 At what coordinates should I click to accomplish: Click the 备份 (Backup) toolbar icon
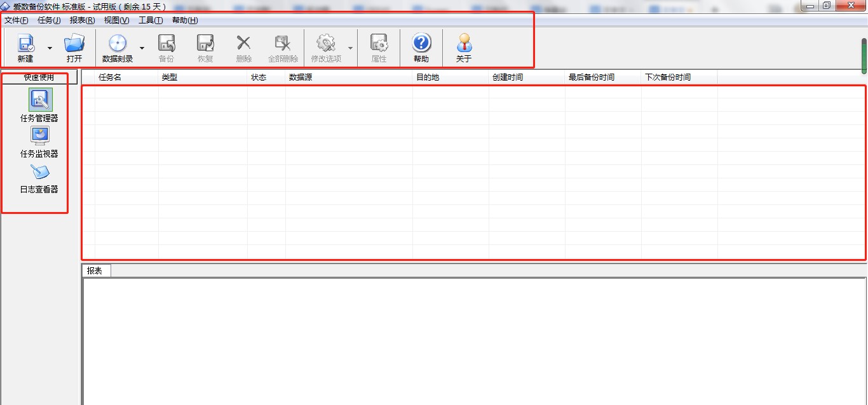(x=166, y=43)
